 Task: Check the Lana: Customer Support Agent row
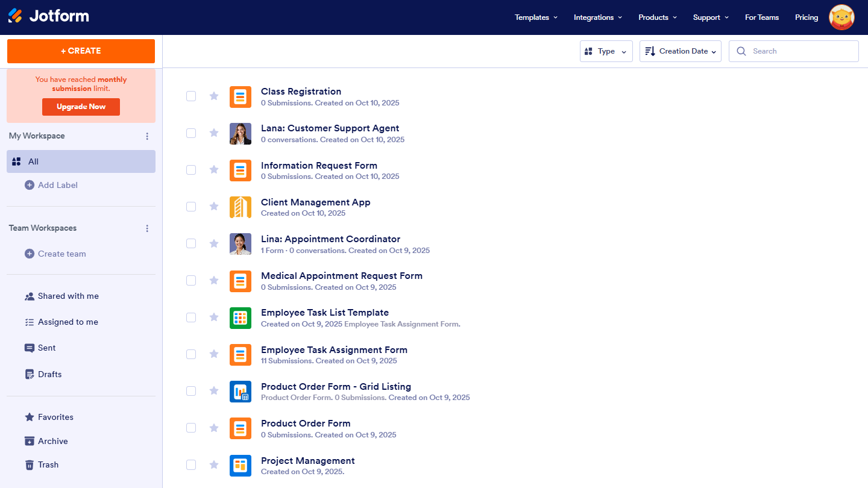pyautogui.click(x=191, y=133)
